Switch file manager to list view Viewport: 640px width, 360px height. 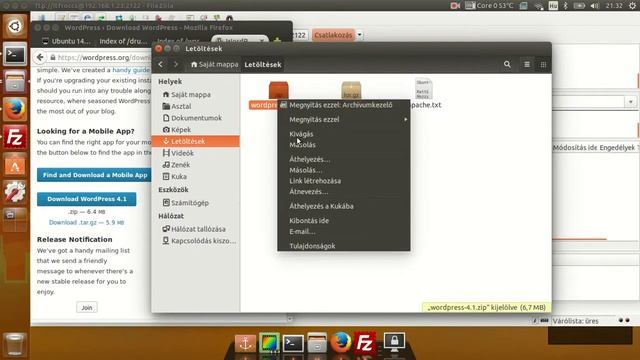(x=527, y=64)
